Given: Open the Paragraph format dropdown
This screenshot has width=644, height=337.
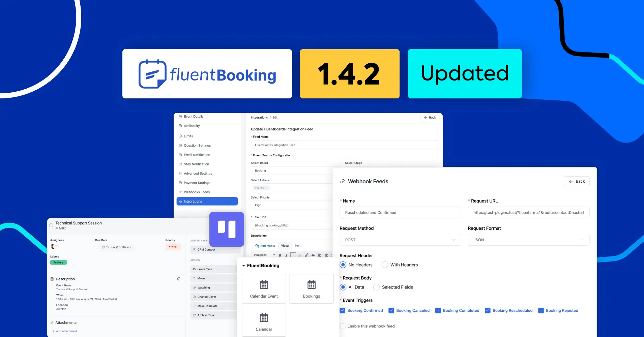Looking at the screenshot, I should 264,255.
